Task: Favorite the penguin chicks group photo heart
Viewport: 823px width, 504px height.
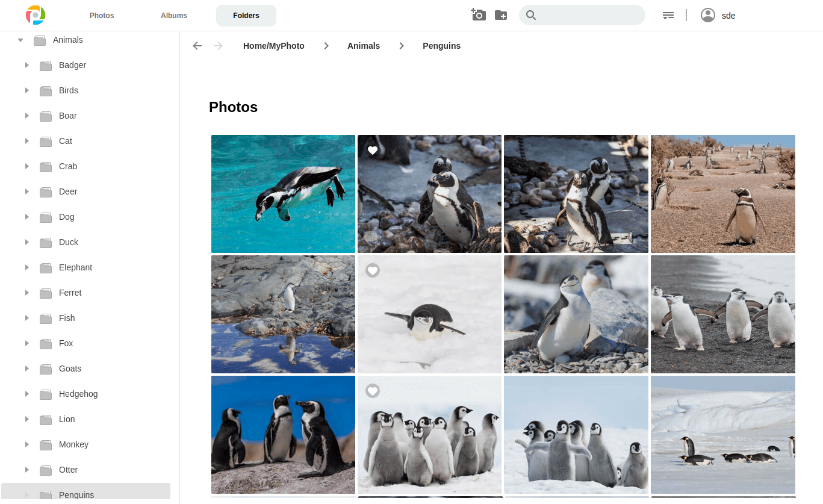Action: tap(373, 391)
